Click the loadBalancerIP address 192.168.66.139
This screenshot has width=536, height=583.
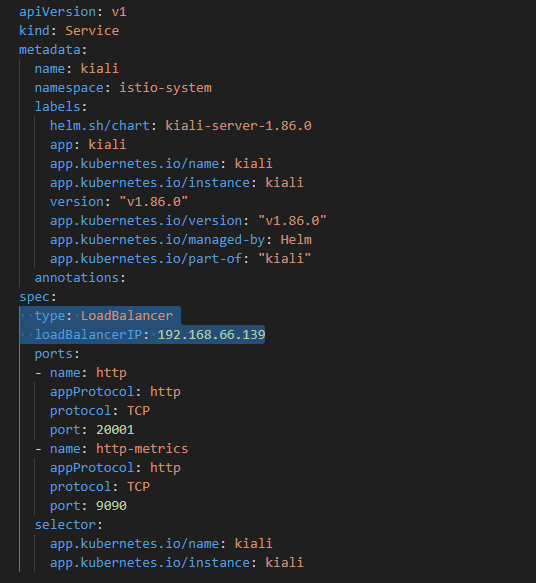212,335
